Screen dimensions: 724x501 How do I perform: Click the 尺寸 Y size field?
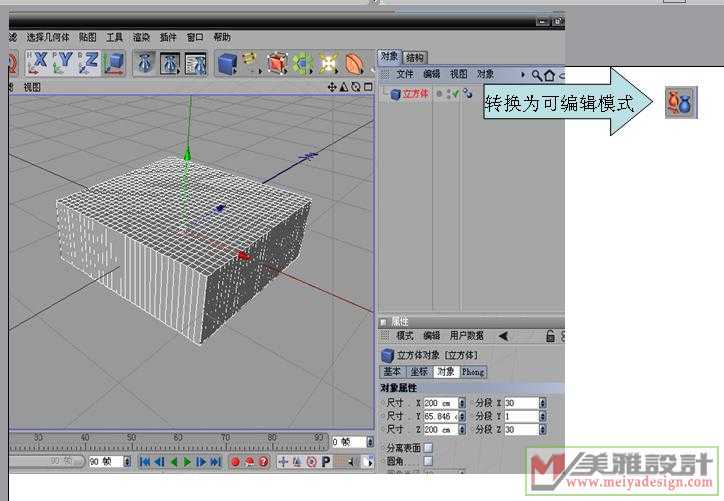tap(440, 416)
